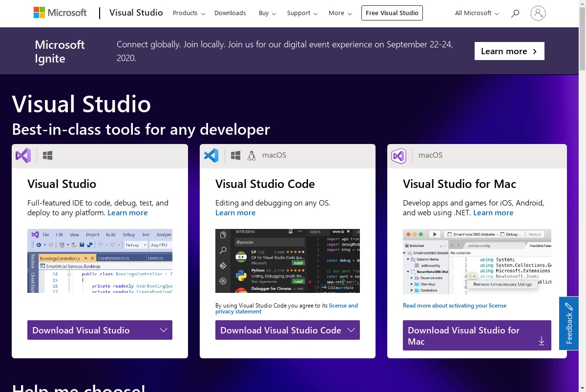Click Learn more link under Visual Studio
586x392 pixels.
click(127, 213)
